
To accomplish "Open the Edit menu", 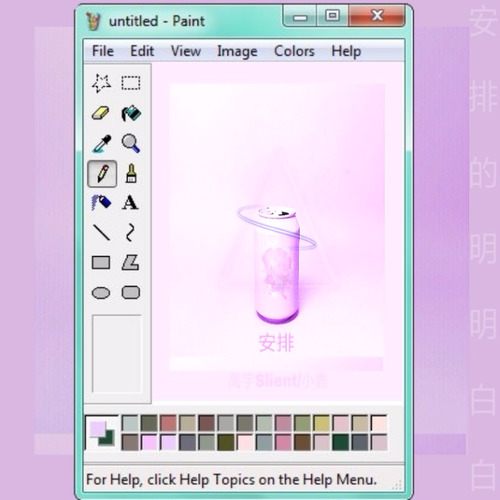I will pyautogui.click(x=142, y=51).
